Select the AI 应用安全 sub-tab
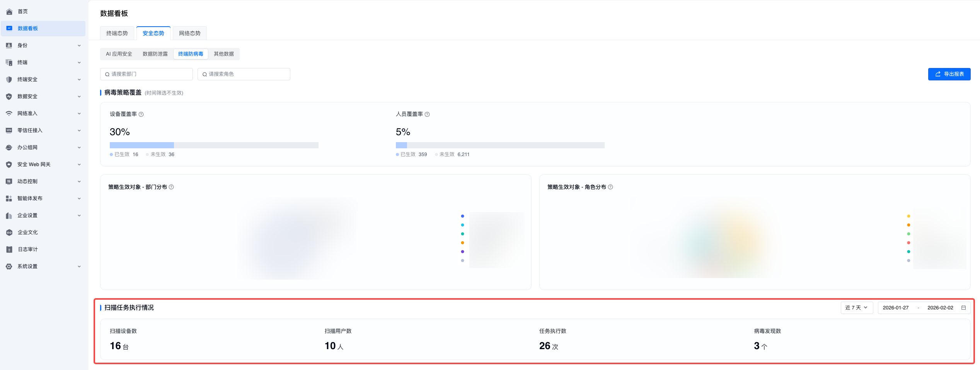The height and width of the screenshot is (370, 980). point(119,54)
